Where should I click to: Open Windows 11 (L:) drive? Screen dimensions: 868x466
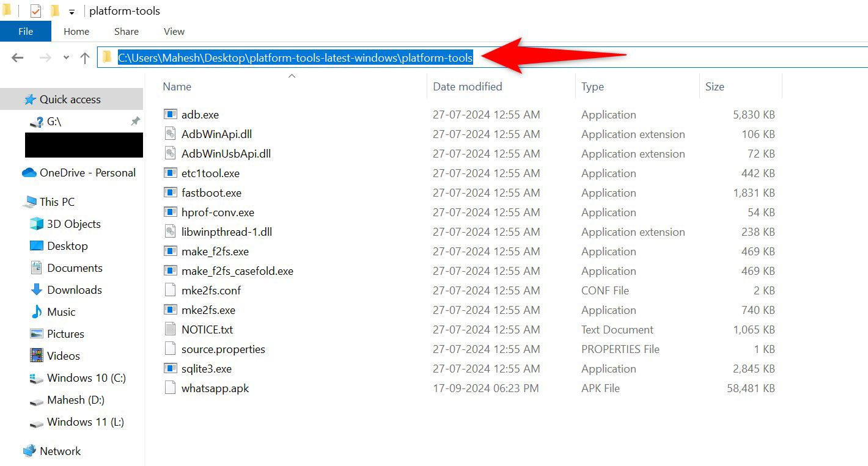(x=86, y=422)
